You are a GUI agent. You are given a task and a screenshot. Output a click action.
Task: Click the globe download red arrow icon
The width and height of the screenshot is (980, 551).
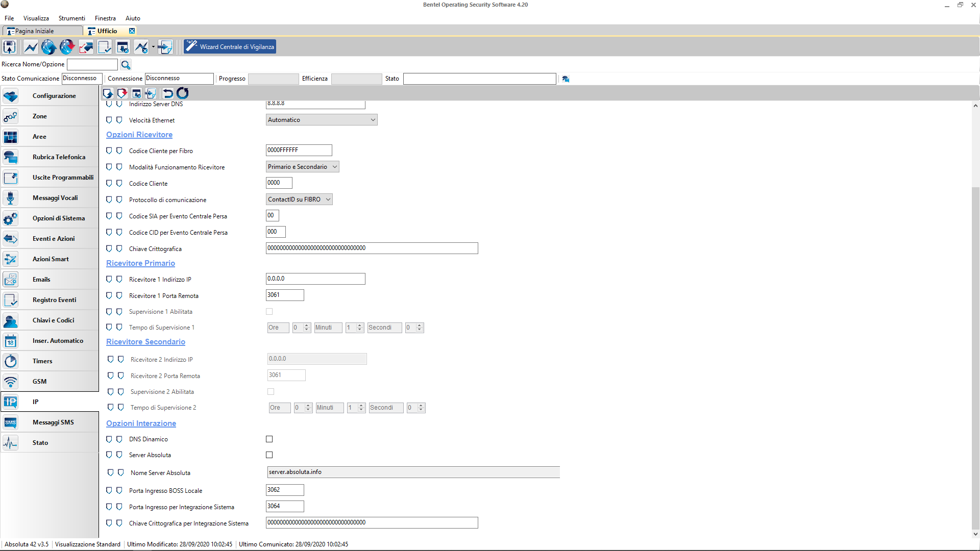(67, 47)
